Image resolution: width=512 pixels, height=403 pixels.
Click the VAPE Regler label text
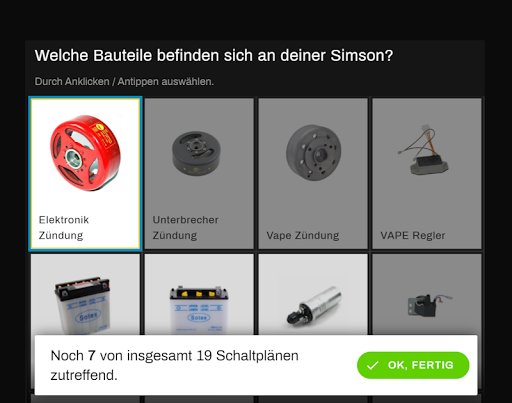[x=413, y=235]
